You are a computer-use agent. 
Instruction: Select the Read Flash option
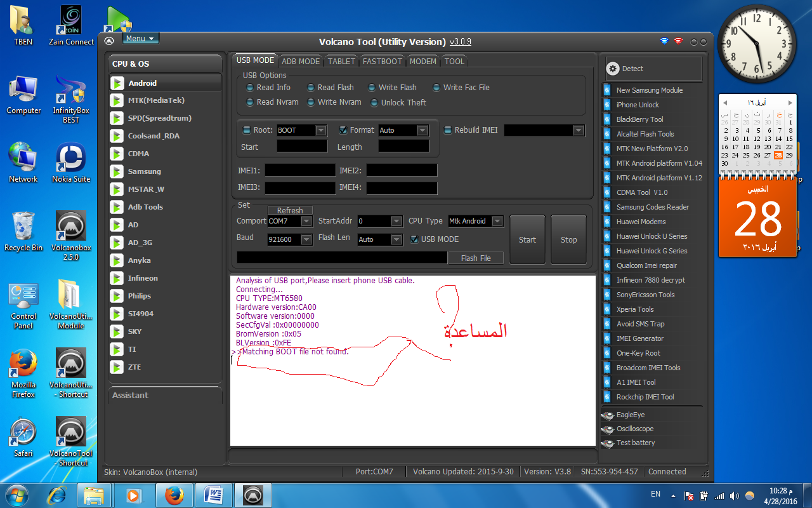(331, 88)
